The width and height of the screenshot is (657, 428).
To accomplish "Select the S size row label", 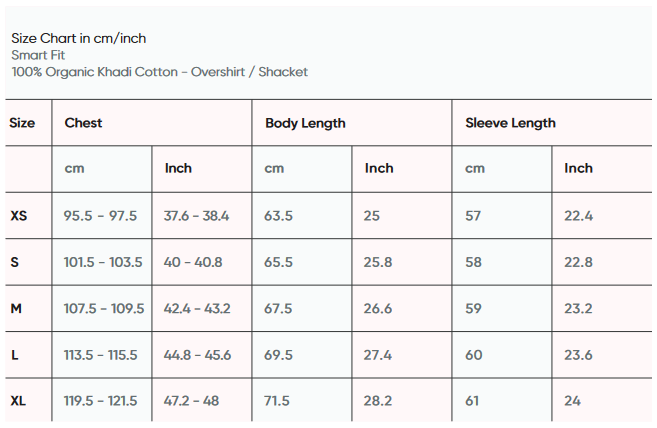I will 15,262.
